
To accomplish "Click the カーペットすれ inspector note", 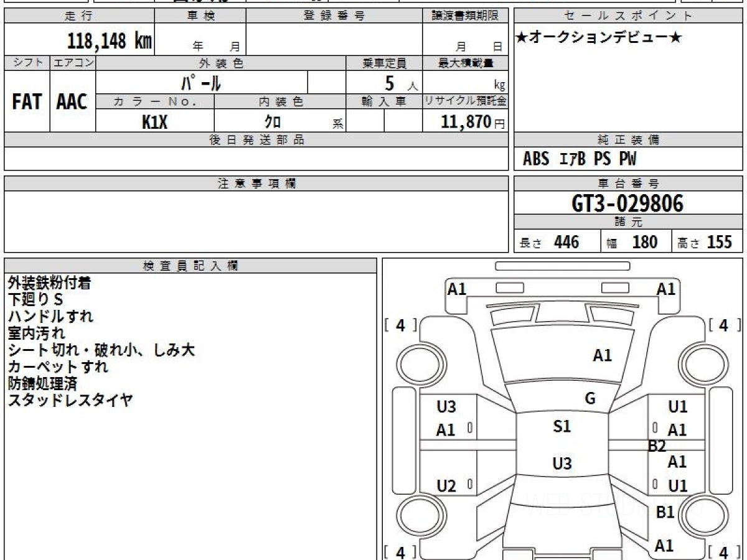I will tap(58, 367).
